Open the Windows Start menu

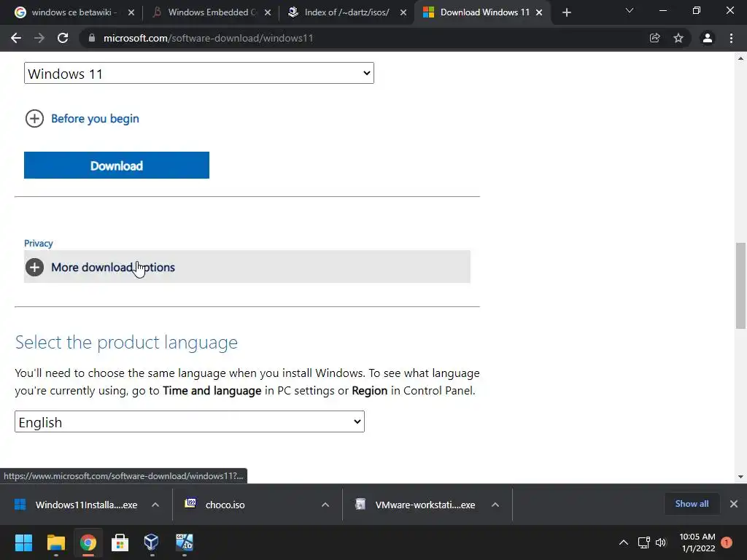tap(23, 542)
